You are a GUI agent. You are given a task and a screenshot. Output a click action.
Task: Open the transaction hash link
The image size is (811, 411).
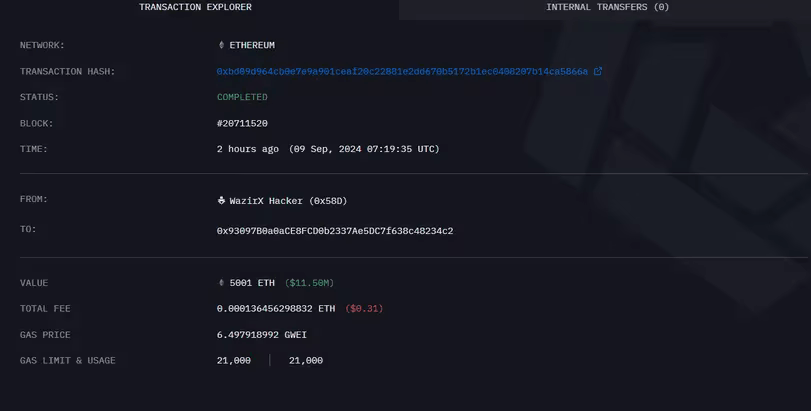[x=402, y=71]
